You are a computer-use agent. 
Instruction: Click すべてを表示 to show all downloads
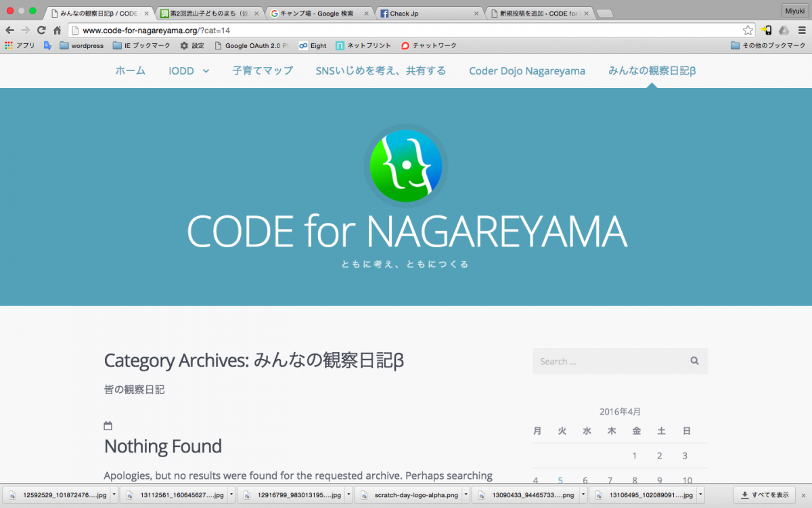pos(764,494)
